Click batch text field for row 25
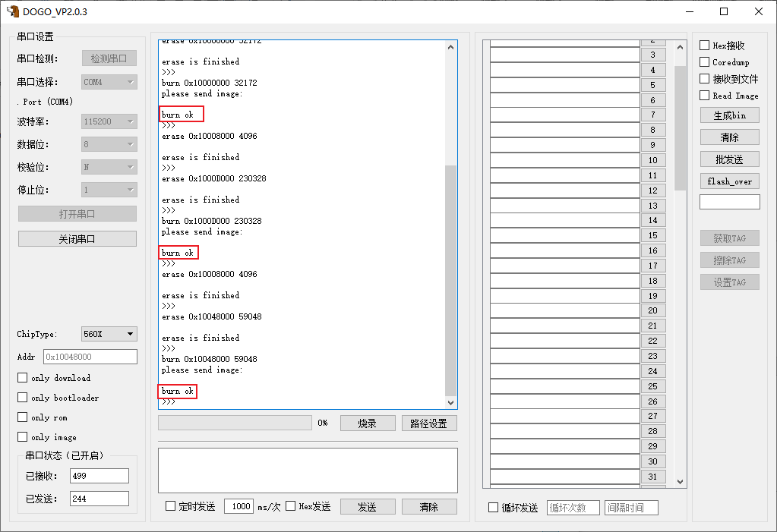777x532 pixels. pos(565,386)
